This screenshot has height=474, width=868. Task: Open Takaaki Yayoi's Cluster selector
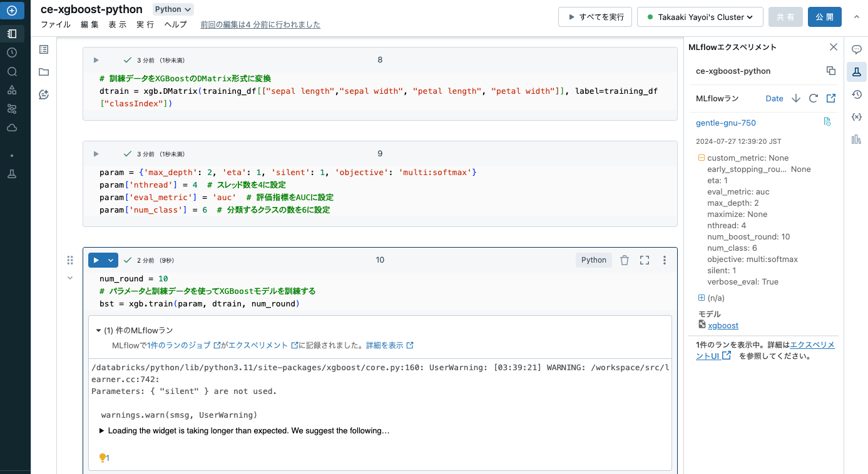(700, 17)
